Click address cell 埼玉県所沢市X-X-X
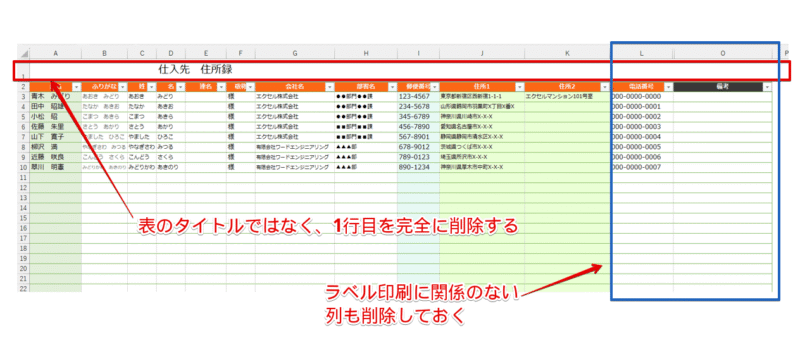 [482, 157]
